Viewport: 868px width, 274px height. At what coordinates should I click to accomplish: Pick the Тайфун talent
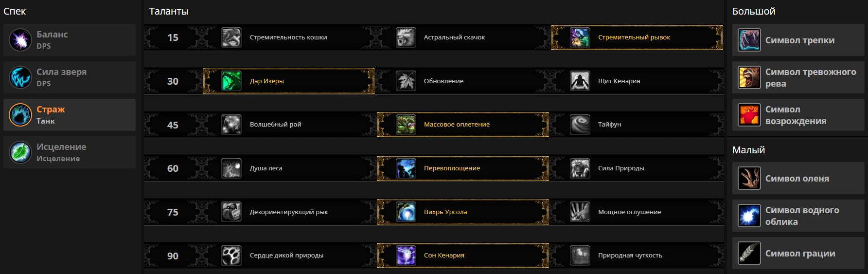[x=609, y=125]
